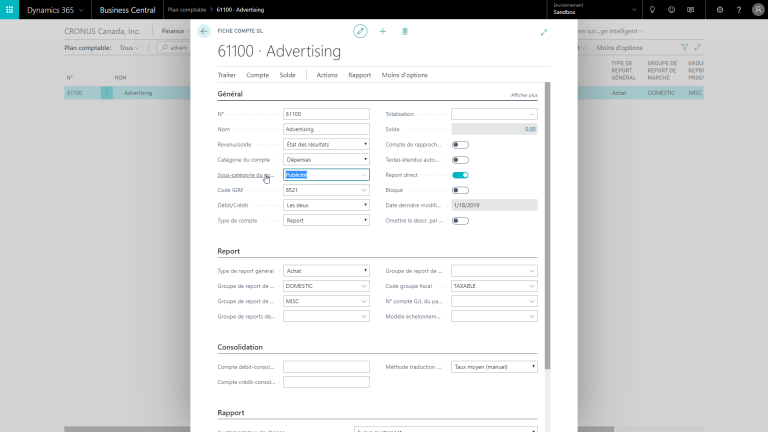768x432 pixels.
Task: Open the Catégorie du compte dropdown
Action: 326,160
